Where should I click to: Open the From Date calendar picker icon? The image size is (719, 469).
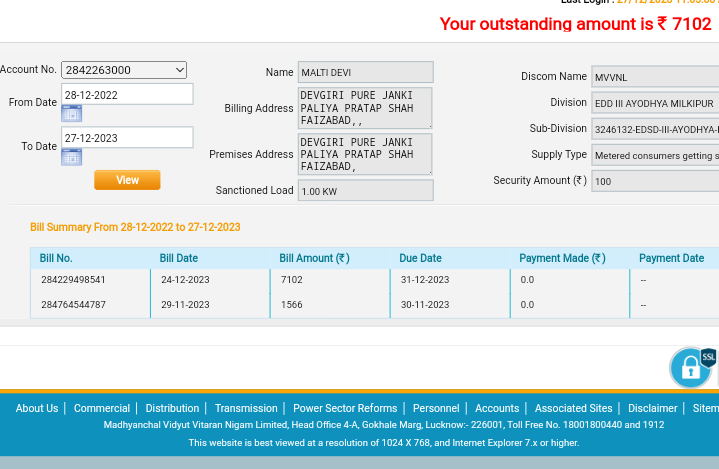point(72,113)
